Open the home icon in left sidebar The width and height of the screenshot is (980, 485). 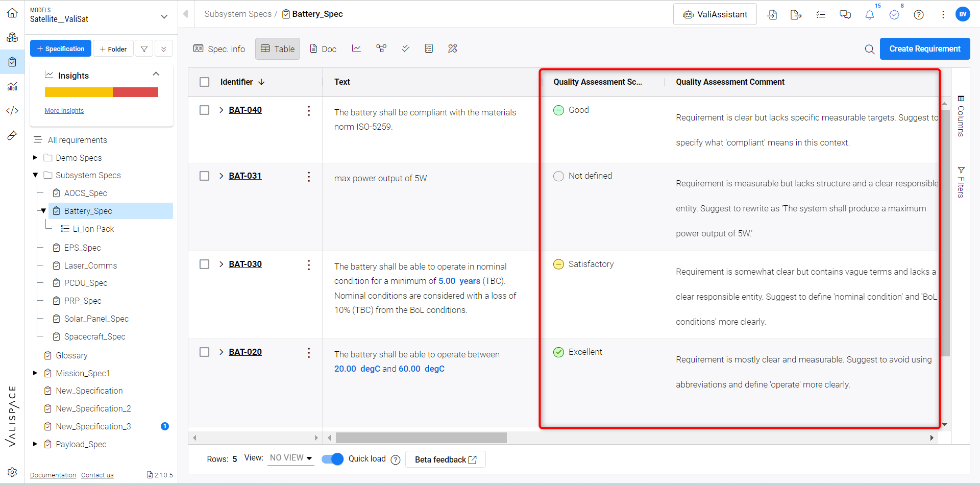point(12,13)
